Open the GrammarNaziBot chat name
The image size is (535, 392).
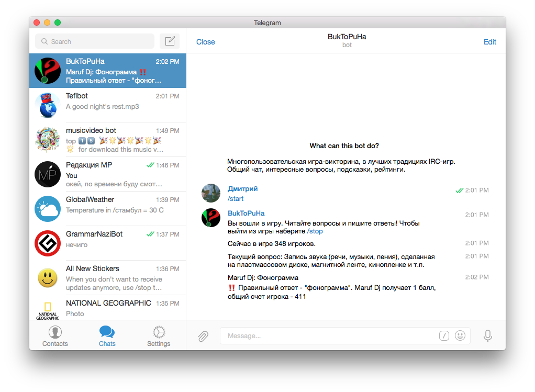coord(94,234)
